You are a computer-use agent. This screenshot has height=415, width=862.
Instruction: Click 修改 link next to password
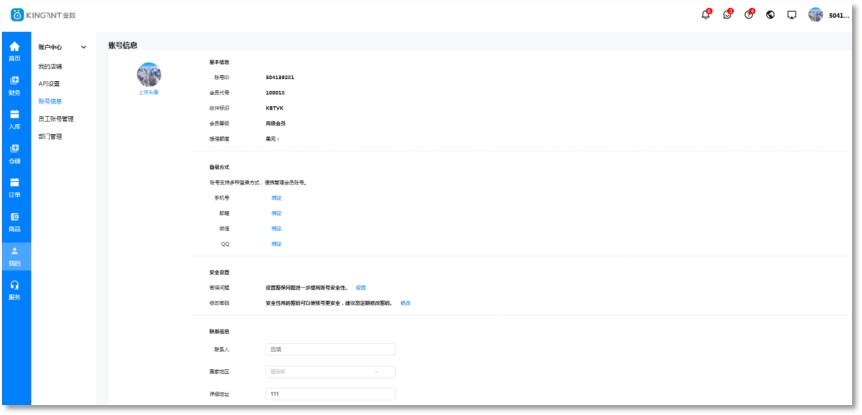point(405,302)
